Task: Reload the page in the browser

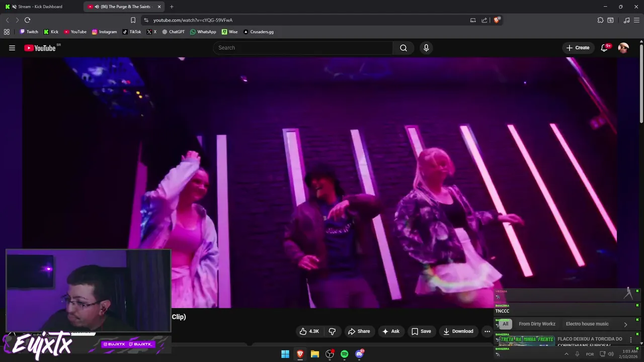Action: [x=27, y=20]
